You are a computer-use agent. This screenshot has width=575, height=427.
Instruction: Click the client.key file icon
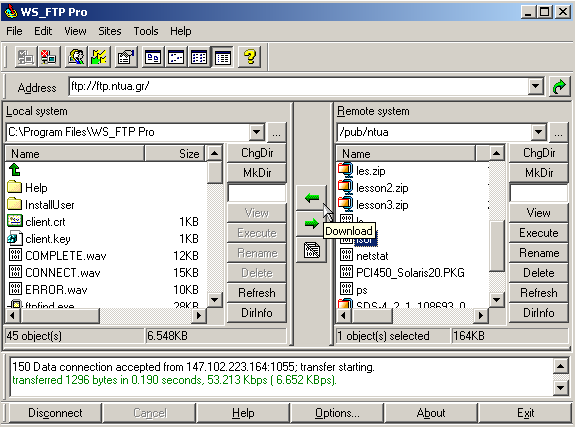pyautogui.click(x=15, y=238)
